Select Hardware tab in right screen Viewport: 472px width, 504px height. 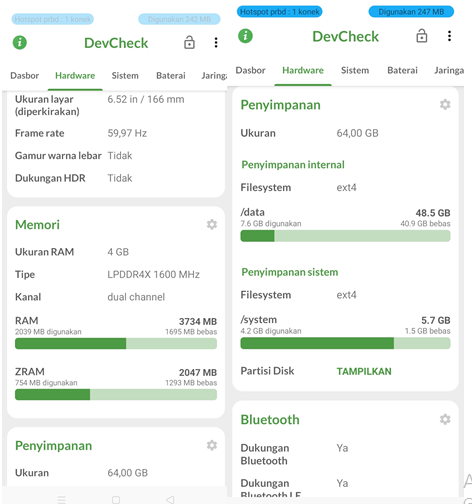tap(303, 70)
